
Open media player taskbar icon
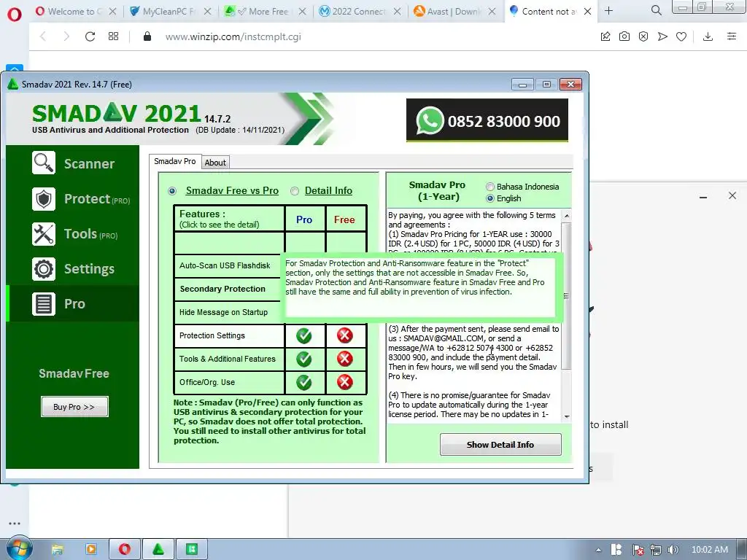pyautogui.click(x=91, y=550)
